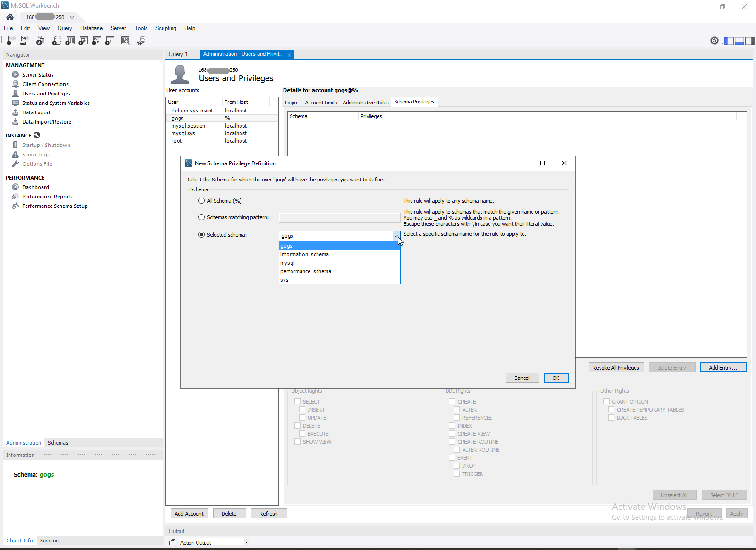Choose information_schema in the dropdown list
Image resolution: width=756 pixels, height=550 pixels.
pos(339,254)
